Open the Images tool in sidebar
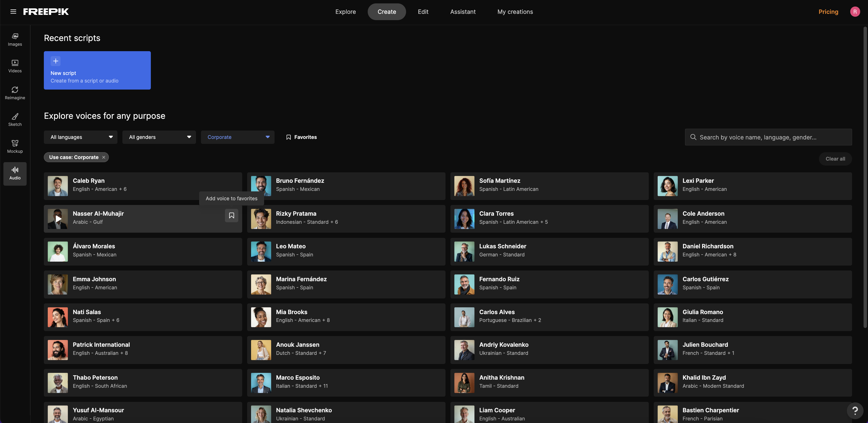 (x=15, y=39)
